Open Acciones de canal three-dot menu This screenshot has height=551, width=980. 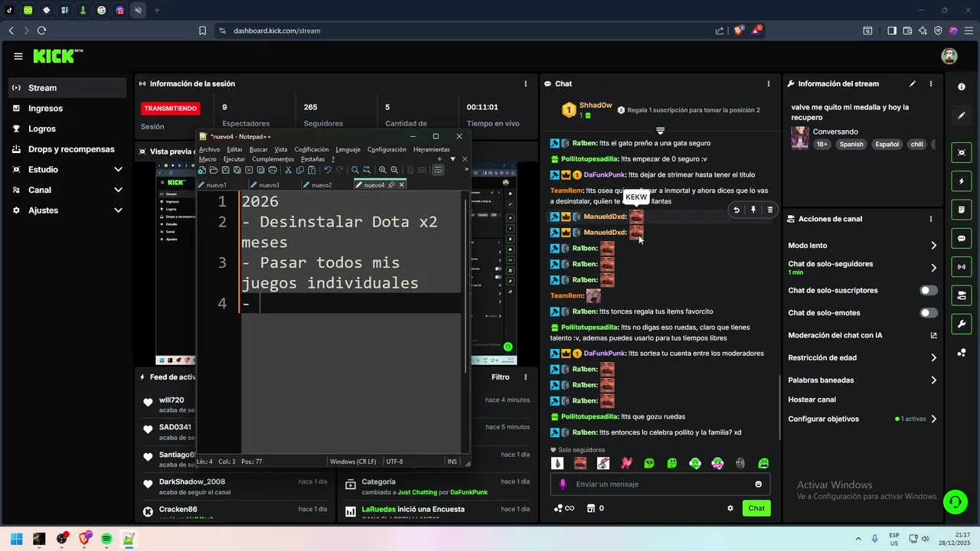pyautogui.click(x=931, y=219)
